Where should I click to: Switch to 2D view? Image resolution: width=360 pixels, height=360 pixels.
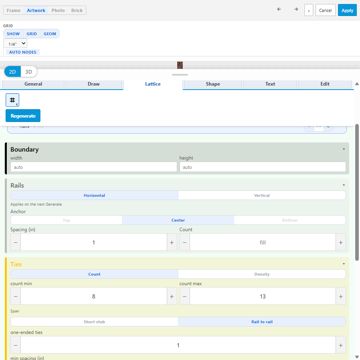coord(12,72)
